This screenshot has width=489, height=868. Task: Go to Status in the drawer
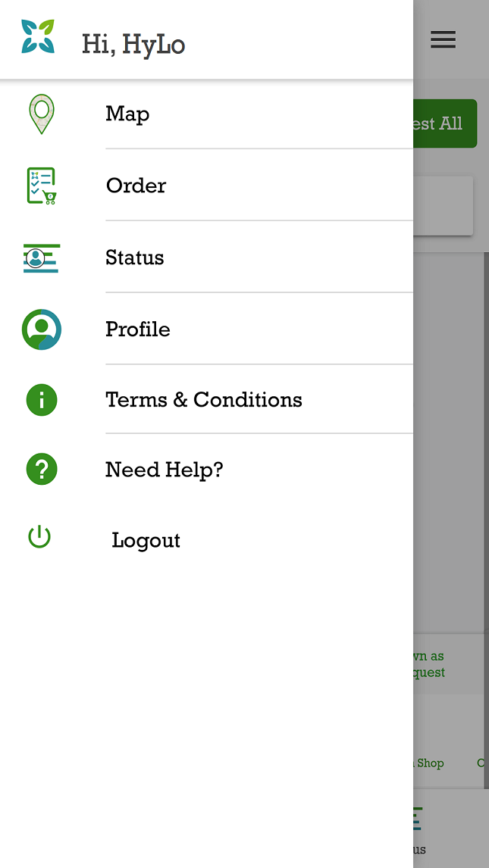click(134, 258)
